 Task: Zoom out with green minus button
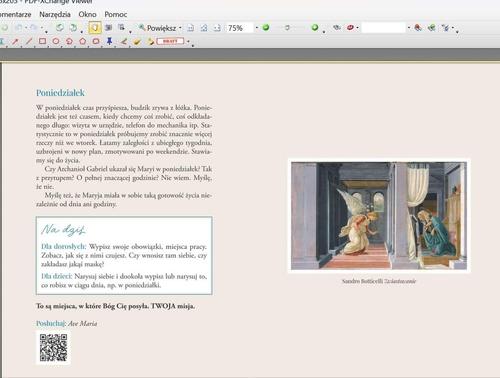266,28
